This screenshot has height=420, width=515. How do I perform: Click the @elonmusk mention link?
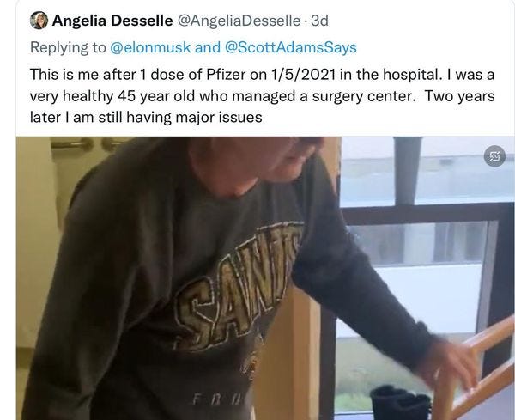[150, 47]
